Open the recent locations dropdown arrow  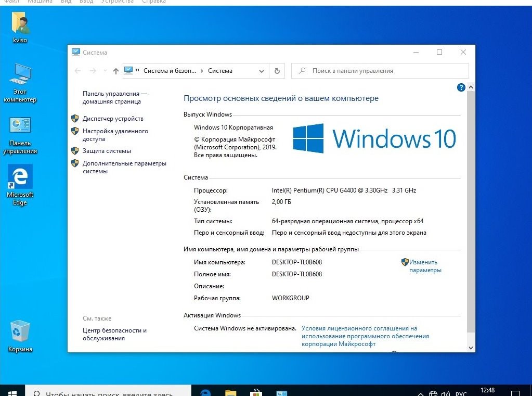105,71
